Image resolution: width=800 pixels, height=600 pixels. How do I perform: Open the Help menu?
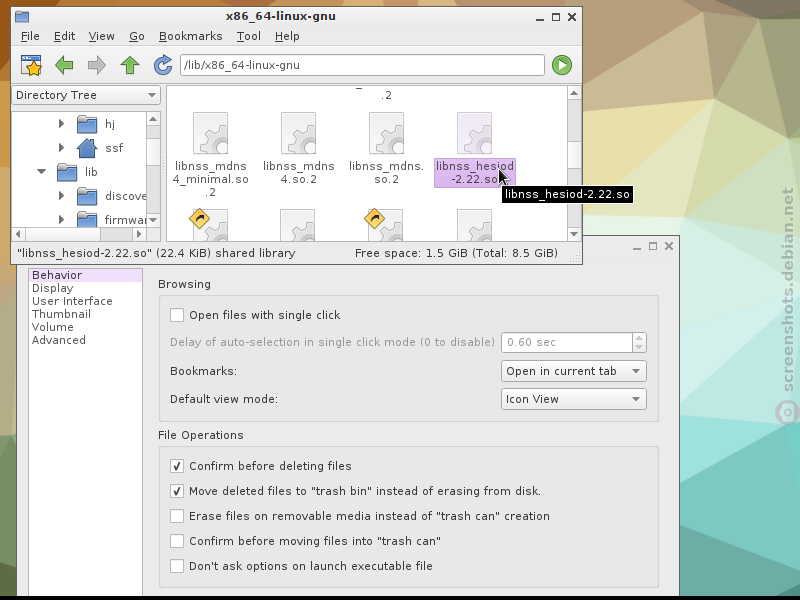pyautogui.click(x=287, y=36)
